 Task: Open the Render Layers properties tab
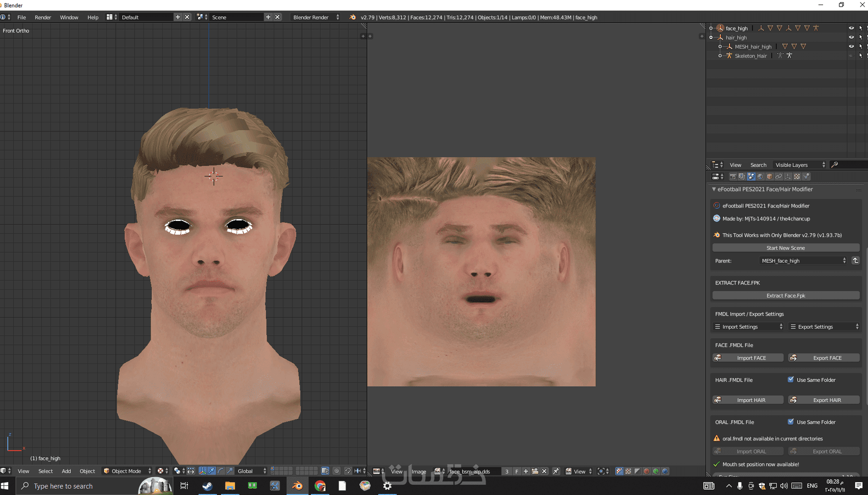[x=742, y=177]
